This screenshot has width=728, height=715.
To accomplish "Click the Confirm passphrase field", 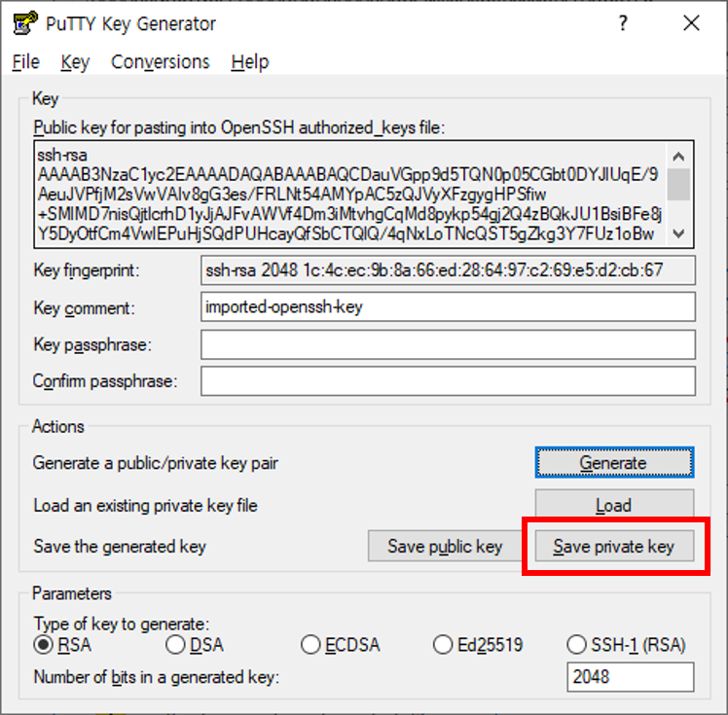I will tap(448, 381).
